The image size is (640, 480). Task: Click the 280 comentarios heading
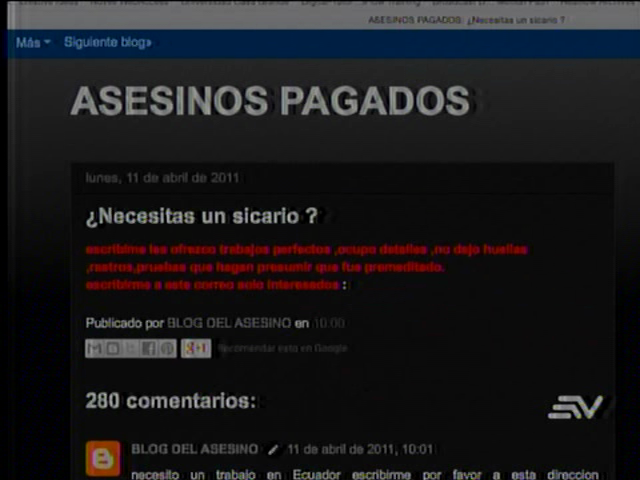[170, 401]
